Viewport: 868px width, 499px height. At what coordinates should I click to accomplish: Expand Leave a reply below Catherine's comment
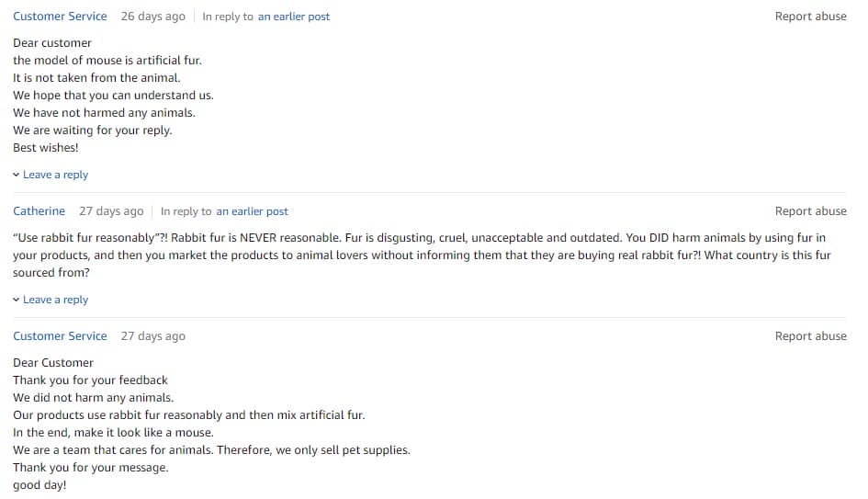[x=55, y=300]
